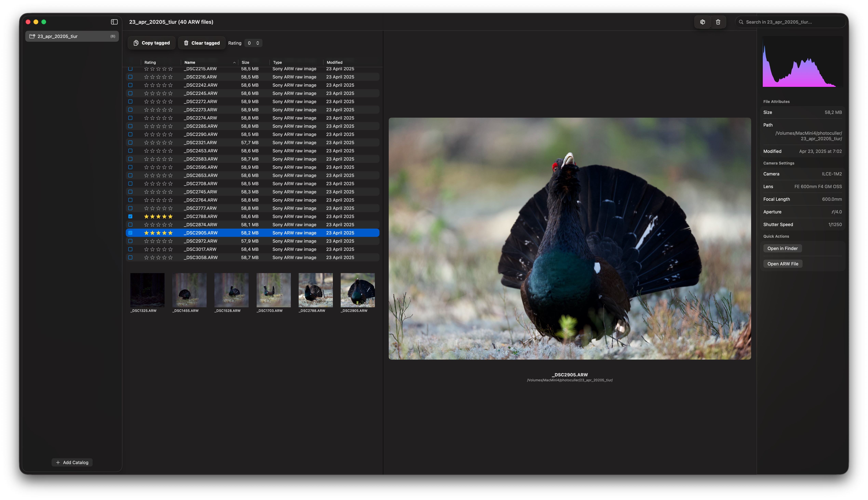Click the Open ARW File quick action
Viewport: 868px width, 500px height.
[783, 263]
